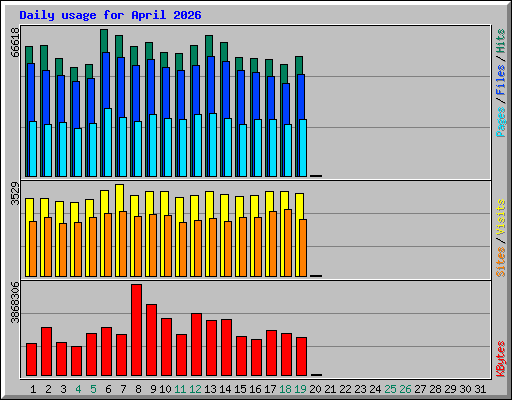
Task: Click the 66618 hits axis value
Action: (15, 42)
